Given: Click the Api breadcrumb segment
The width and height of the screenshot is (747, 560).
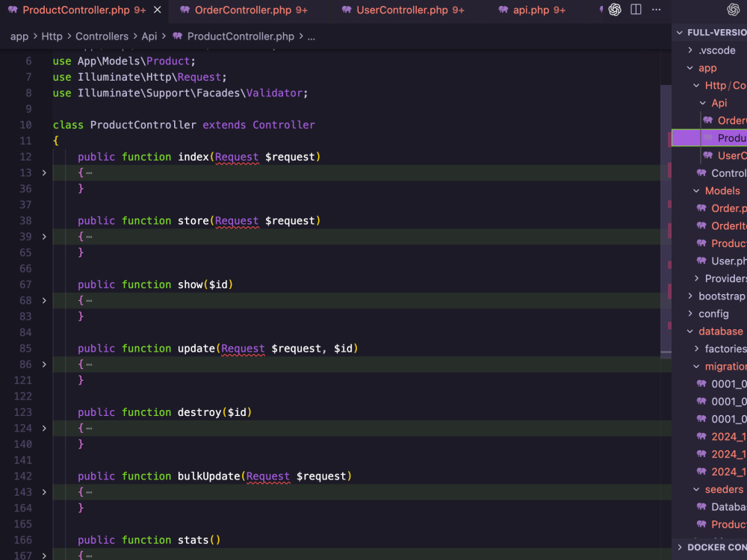Looking at the screenshot, I should tap(149, 37).
